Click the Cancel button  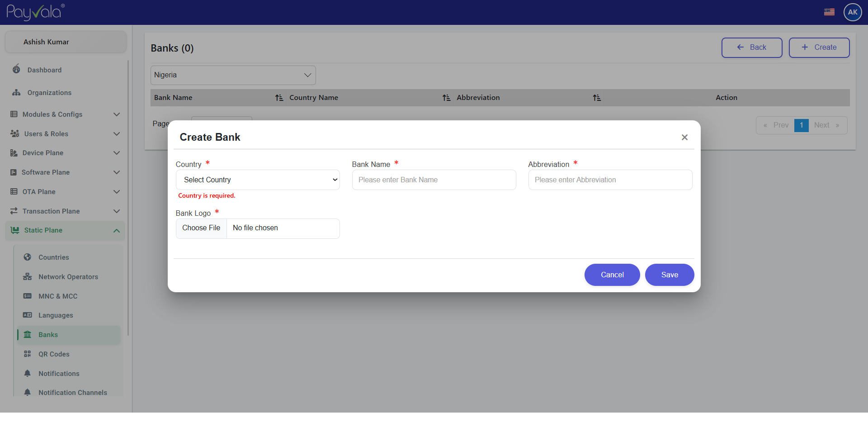(612, 275)
